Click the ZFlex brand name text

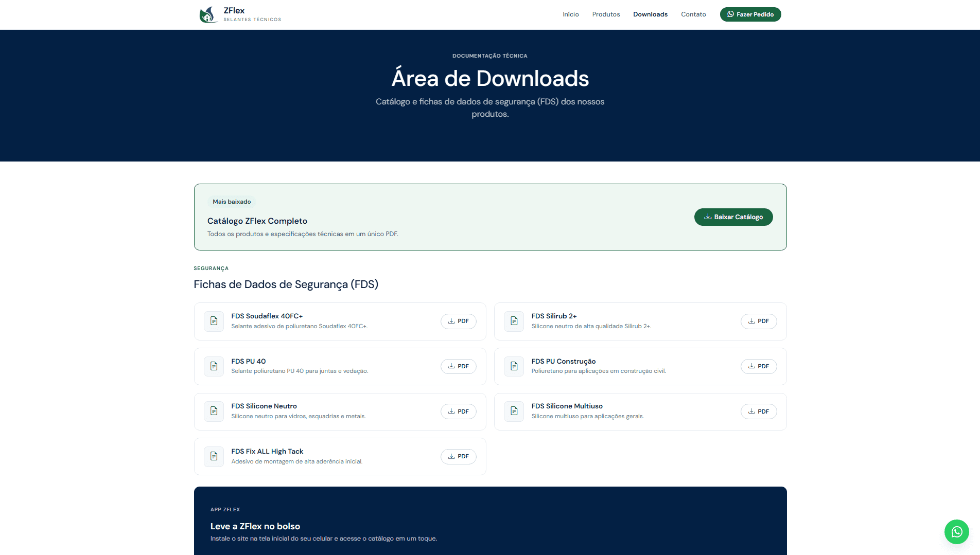[234, 10]
